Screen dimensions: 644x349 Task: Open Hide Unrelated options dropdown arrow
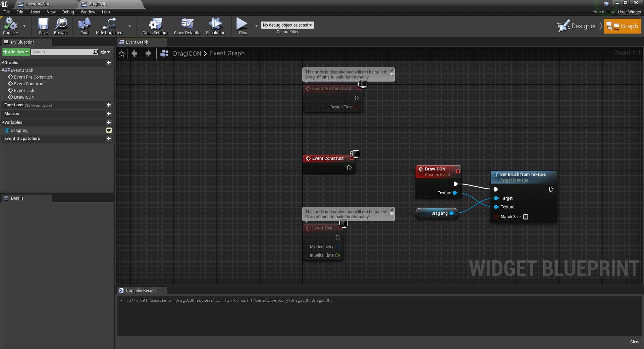[130, 26]
